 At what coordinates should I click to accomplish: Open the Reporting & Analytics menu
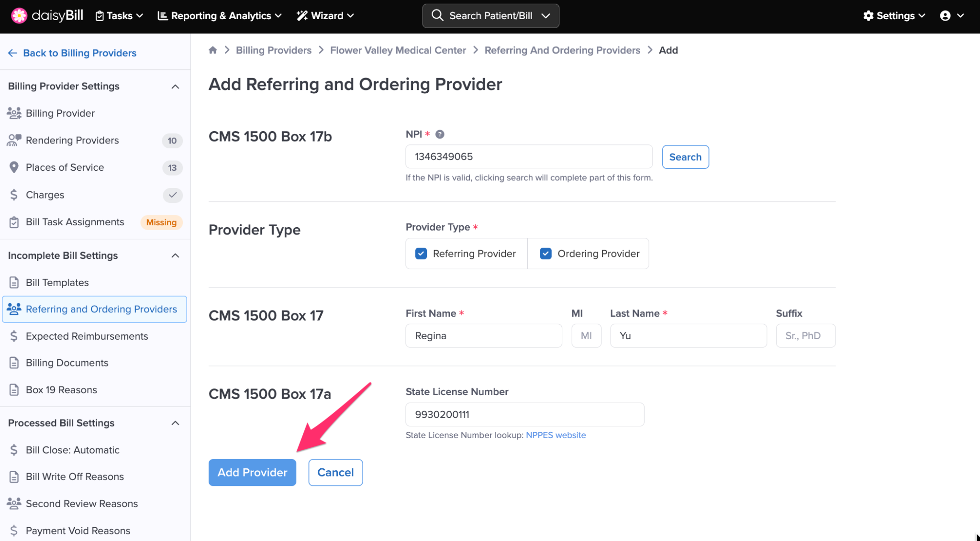(x=220, y=16)
